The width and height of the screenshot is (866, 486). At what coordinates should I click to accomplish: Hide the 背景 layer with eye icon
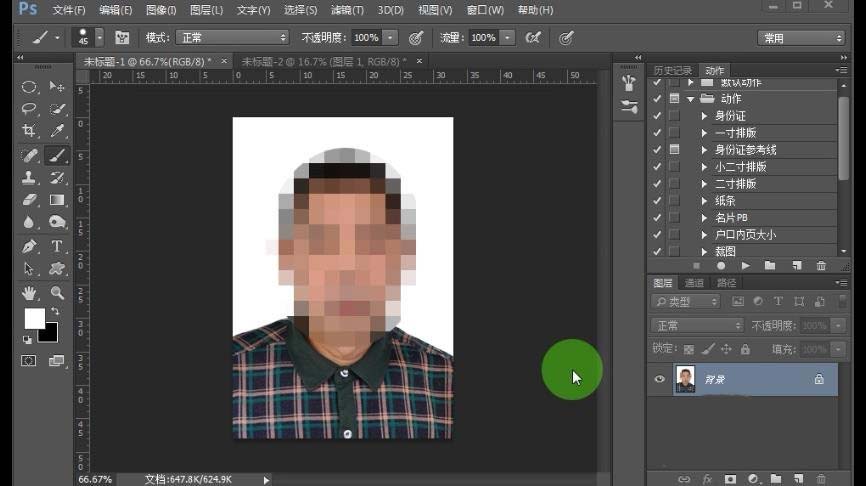click(659, 379)
